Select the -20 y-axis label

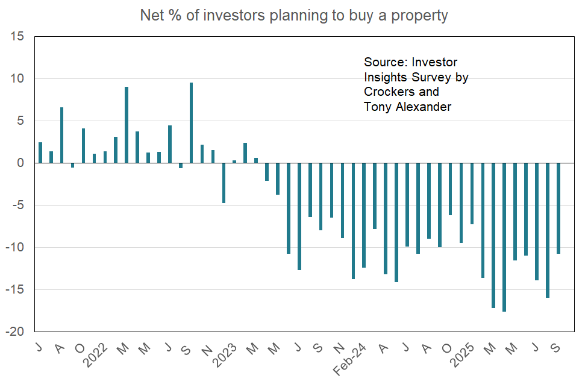[x=14, y=332]
